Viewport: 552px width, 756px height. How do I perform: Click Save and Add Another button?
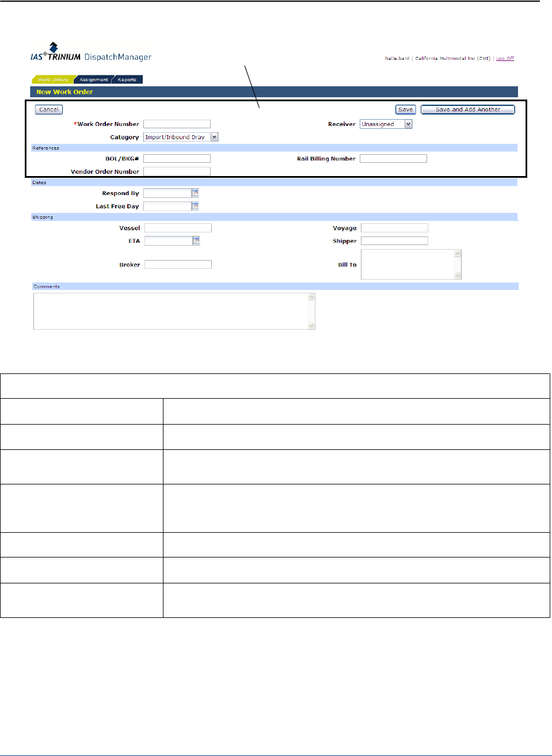[468, 109]
